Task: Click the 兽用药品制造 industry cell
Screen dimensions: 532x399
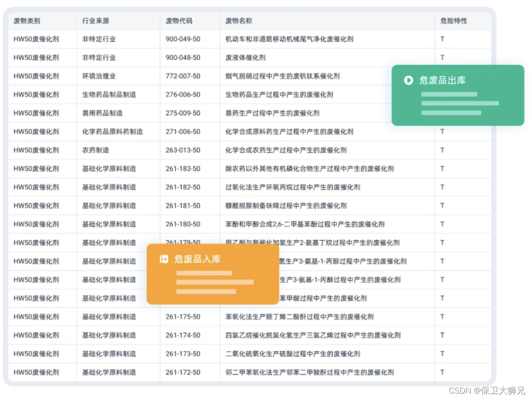Action: tap(102, 113)
